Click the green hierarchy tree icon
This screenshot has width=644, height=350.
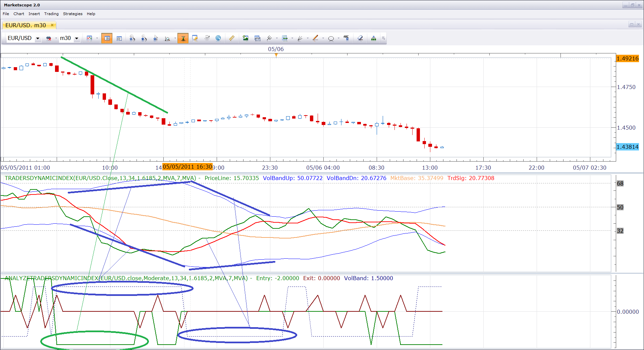374,38
